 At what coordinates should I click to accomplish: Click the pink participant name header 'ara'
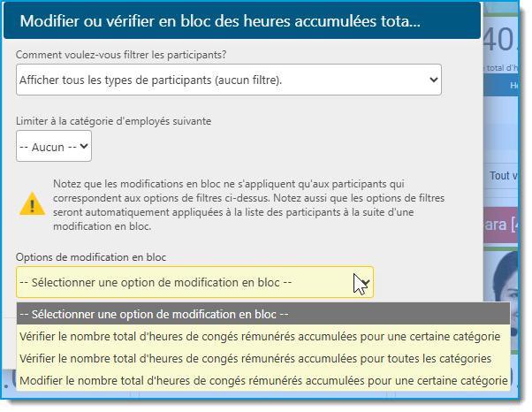click(501, 225)
